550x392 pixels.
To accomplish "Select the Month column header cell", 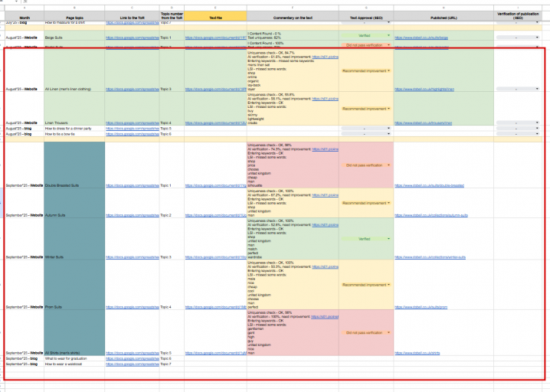I will coord(25,16).
